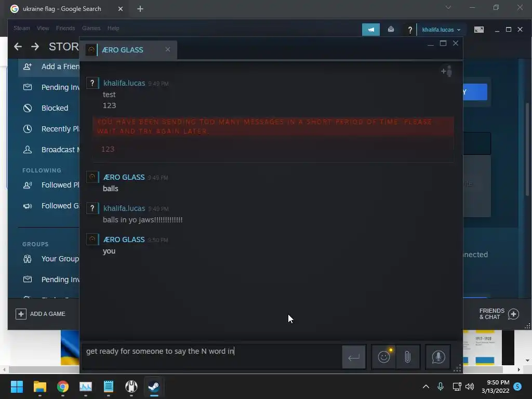Open the khalifa.lucas account dropdown
The height and width of the screenshot is (399, 532).
tap(441, 30)
